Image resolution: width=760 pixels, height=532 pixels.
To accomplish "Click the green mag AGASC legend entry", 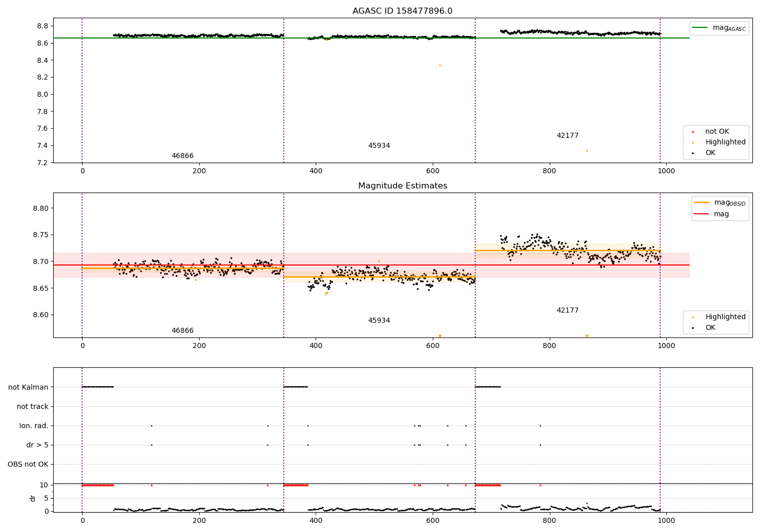I will [719, 28].
